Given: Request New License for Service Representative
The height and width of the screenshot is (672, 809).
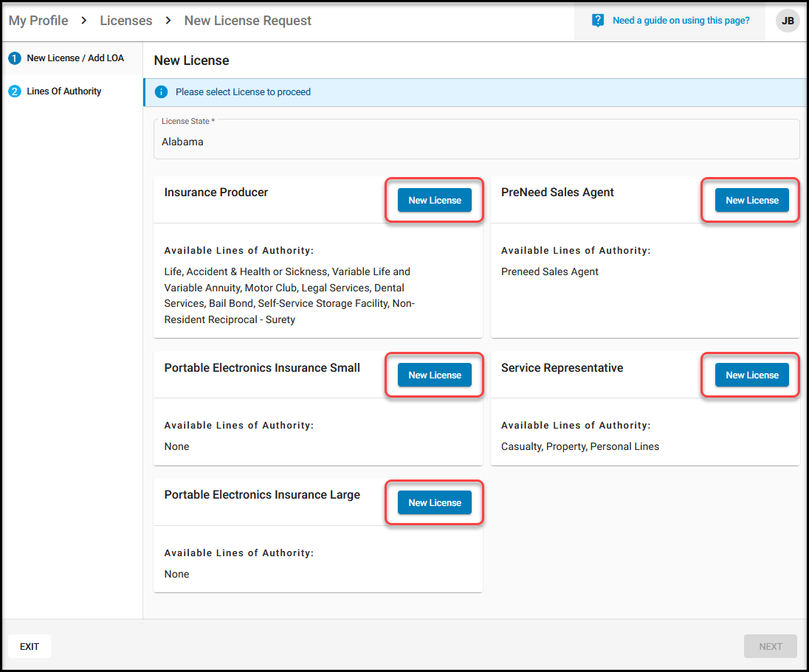Looking at the screenshot, I should [751, 375].
